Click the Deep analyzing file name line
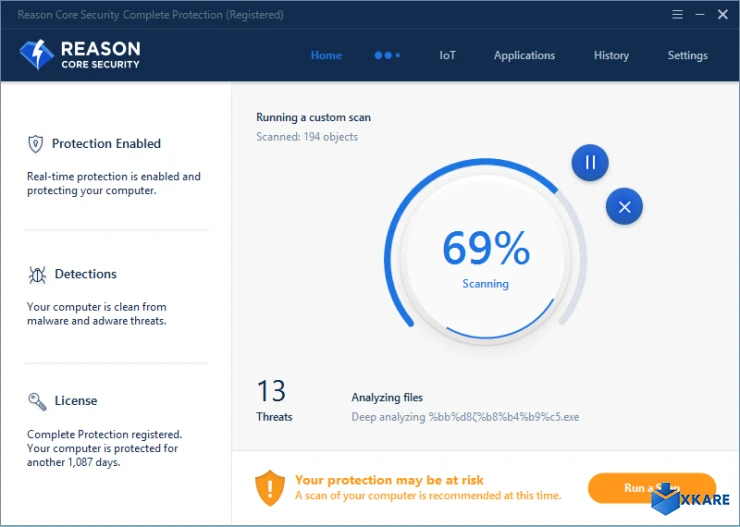The image size is (740, 527). (465, 417)
